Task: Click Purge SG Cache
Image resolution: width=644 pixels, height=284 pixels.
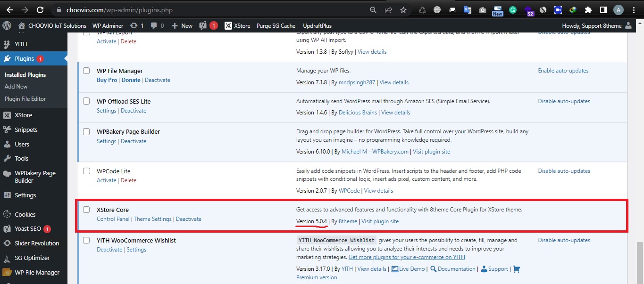Action: coord(276,25)
